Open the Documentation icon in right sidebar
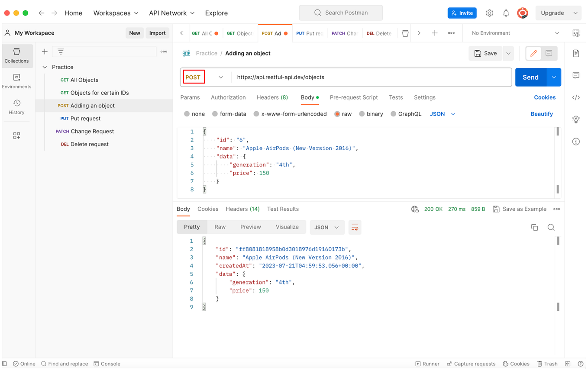This screenshot has height=371, width=588. click(x=576, y=54)
